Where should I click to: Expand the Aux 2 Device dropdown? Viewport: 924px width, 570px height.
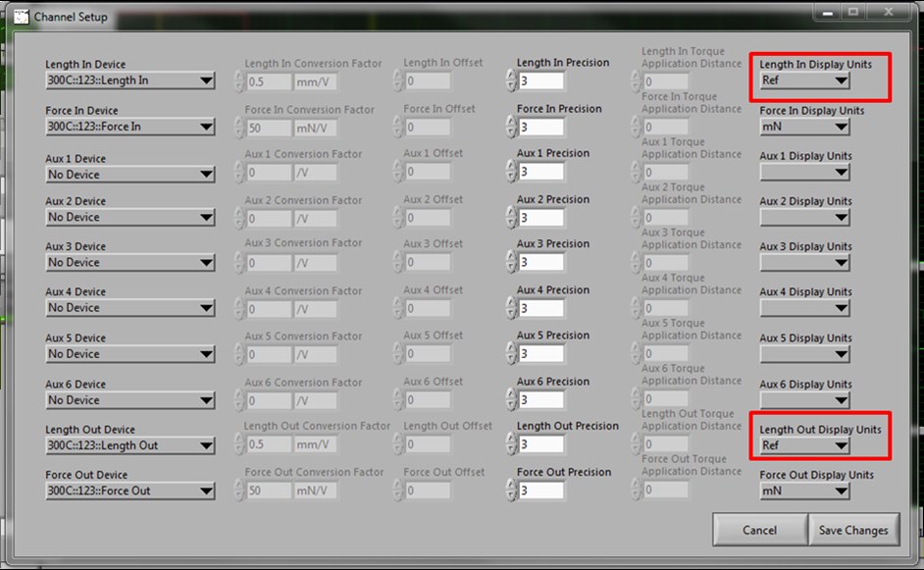[130, 217]
